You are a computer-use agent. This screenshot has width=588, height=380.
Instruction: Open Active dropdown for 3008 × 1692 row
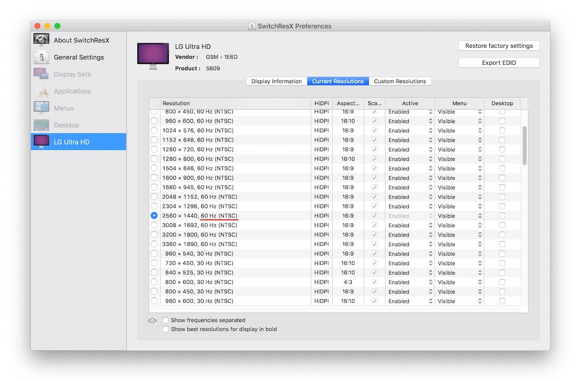[410, 225]
